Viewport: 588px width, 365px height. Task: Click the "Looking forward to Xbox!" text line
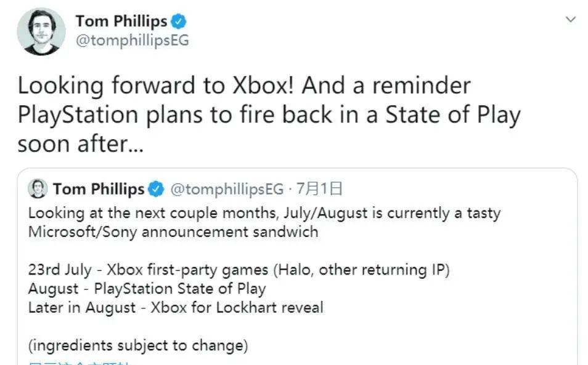[x=243, y=86]
